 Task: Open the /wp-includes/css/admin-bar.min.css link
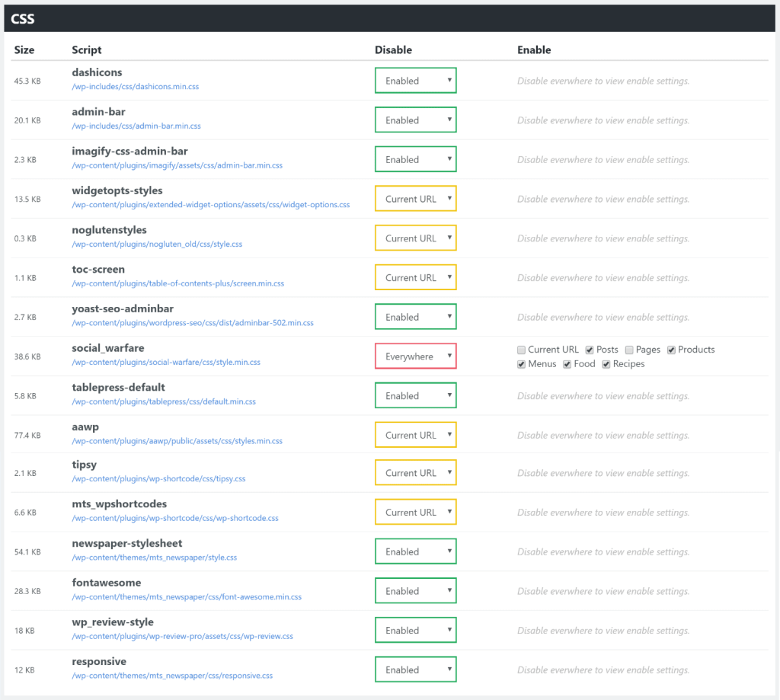(x=136, y=126)
